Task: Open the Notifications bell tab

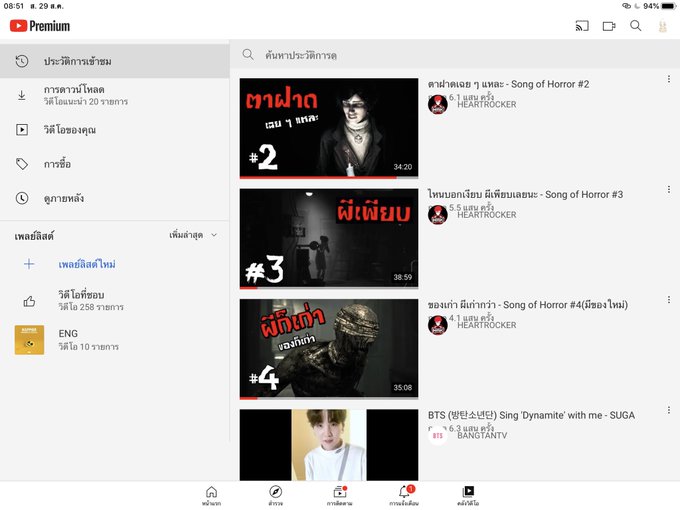Action: point(404,496)
